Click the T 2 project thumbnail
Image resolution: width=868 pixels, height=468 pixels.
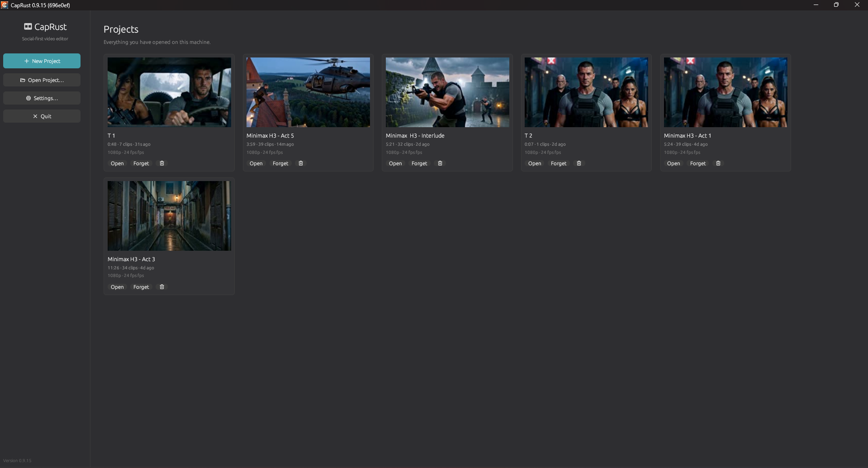tap(586, 92)
